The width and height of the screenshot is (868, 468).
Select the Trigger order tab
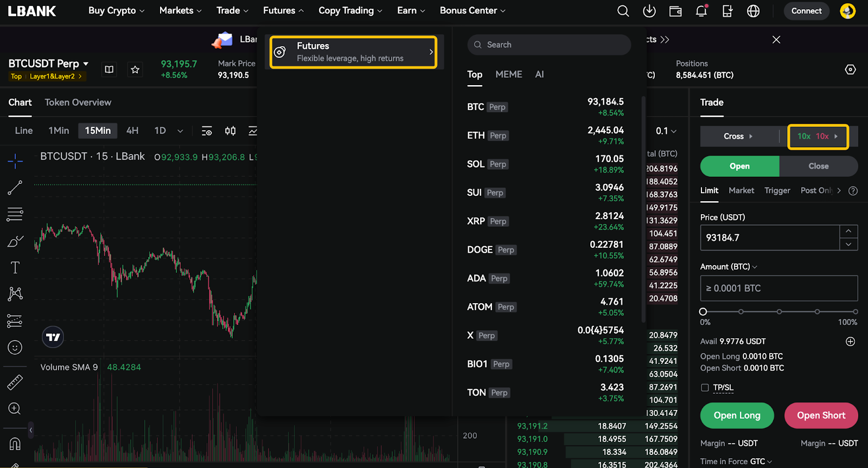click(777, 190)
